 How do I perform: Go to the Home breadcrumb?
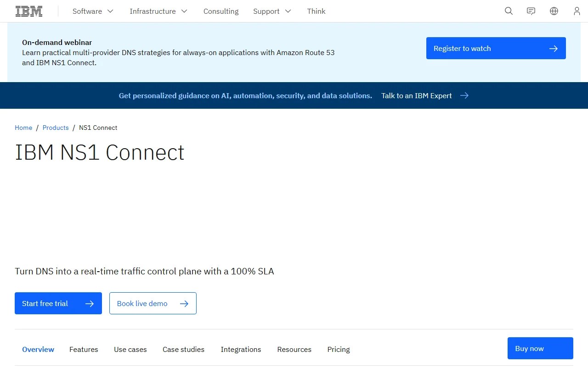point(23,128)
